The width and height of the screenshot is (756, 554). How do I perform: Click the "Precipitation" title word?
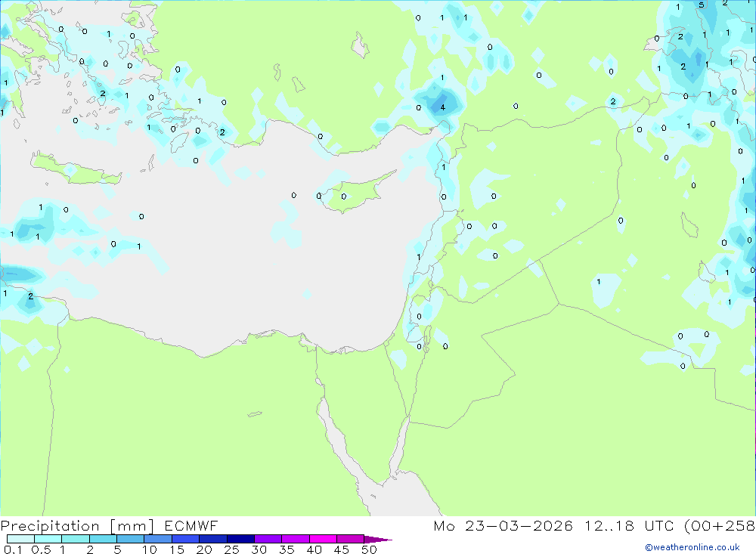[x=50, y=525]
